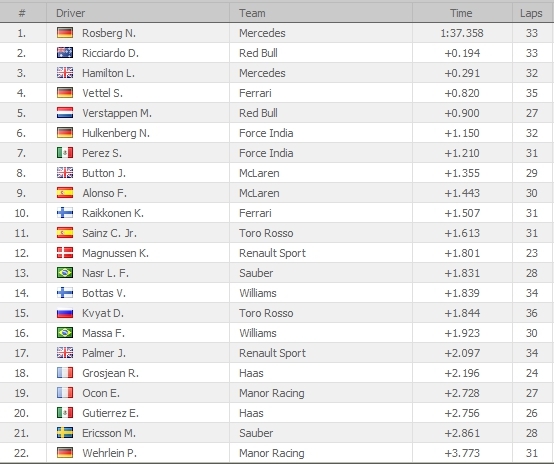Viewport: 554px width, 464px height.
Task: Select the Wehrlein P. row
Action: coord(277,453)
